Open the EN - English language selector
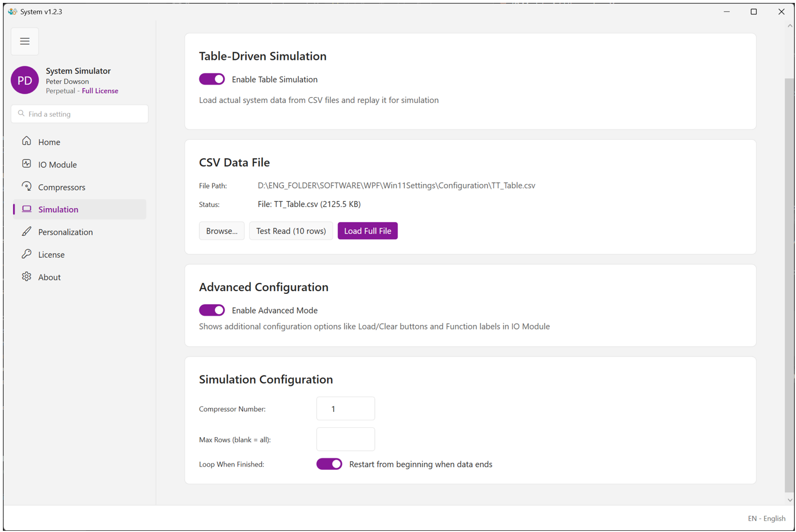 (x=767, y=518)
